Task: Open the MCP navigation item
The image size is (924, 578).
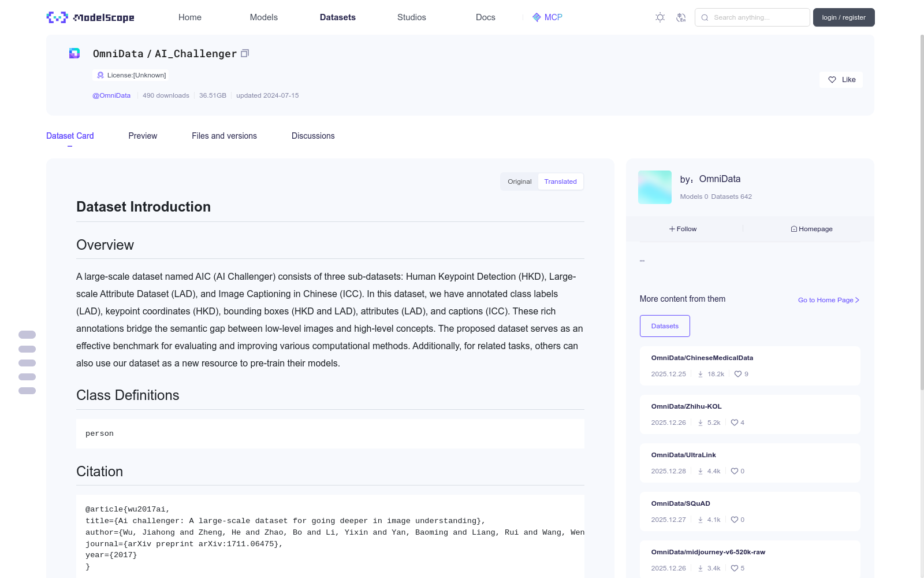Action: tap(547, 17)
